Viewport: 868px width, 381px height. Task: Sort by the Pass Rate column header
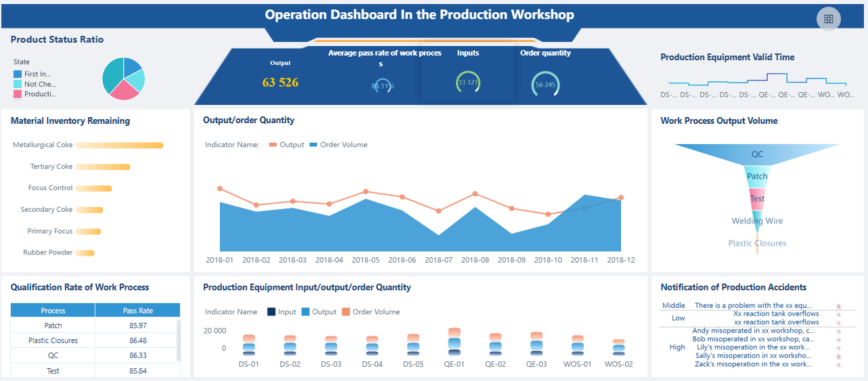pos(138,311)
